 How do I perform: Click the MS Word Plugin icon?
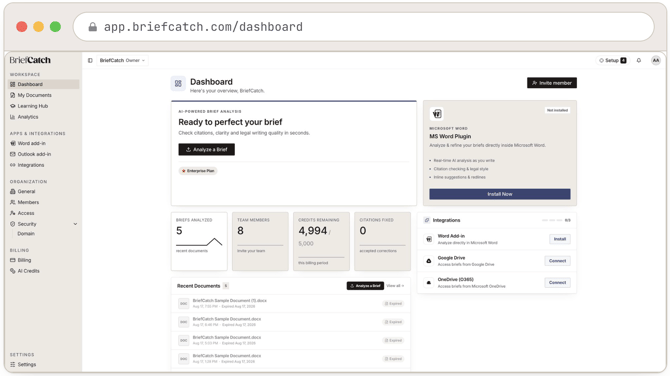pos(437,114)
